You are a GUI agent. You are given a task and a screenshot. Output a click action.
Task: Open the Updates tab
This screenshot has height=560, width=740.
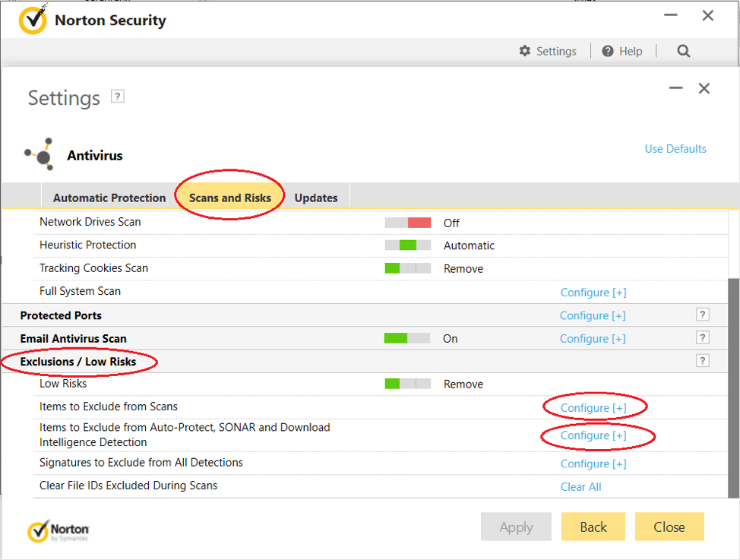click(x=316, y=198)
